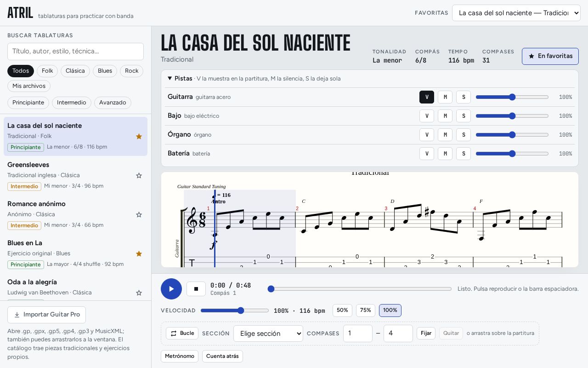Screen dimensions: 588x368
Task: Mute the Batería track
Action: (445, 154)
